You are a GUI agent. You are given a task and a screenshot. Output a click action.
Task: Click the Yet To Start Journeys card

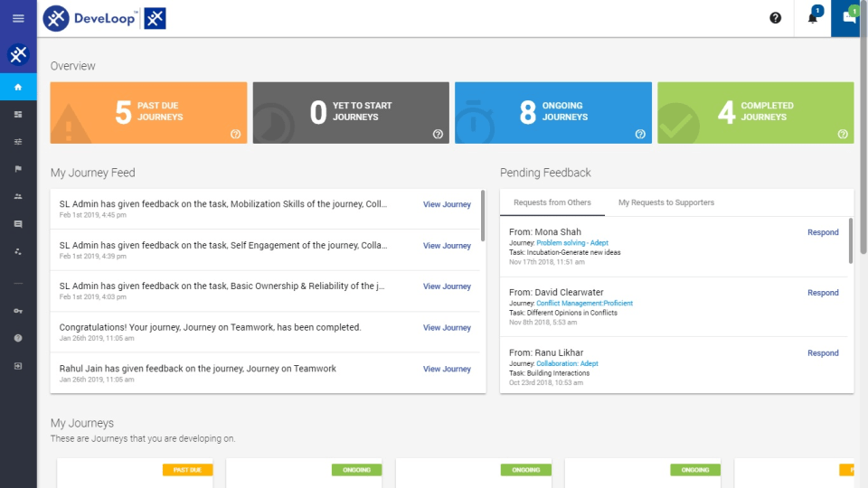(350, 112)
